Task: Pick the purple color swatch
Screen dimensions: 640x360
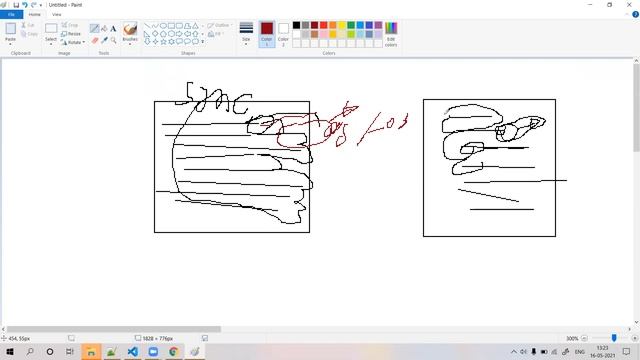Action: (x=378, y=25)
